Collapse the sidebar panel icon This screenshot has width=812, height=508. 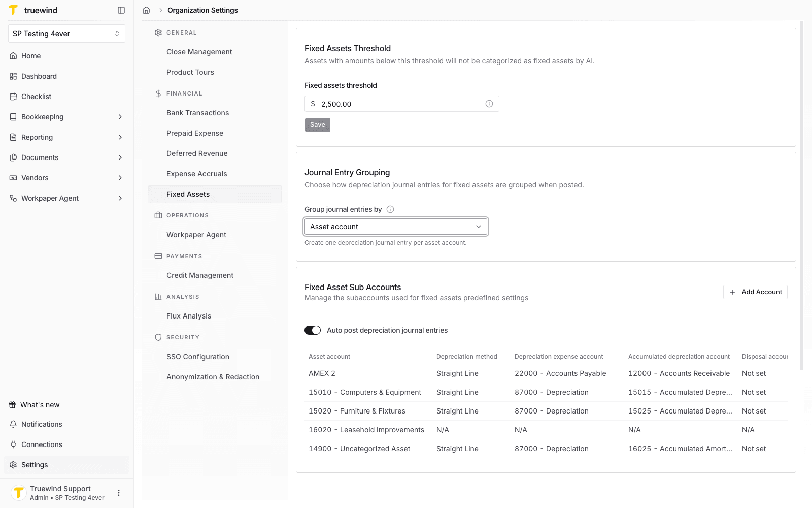click(121, 10)
